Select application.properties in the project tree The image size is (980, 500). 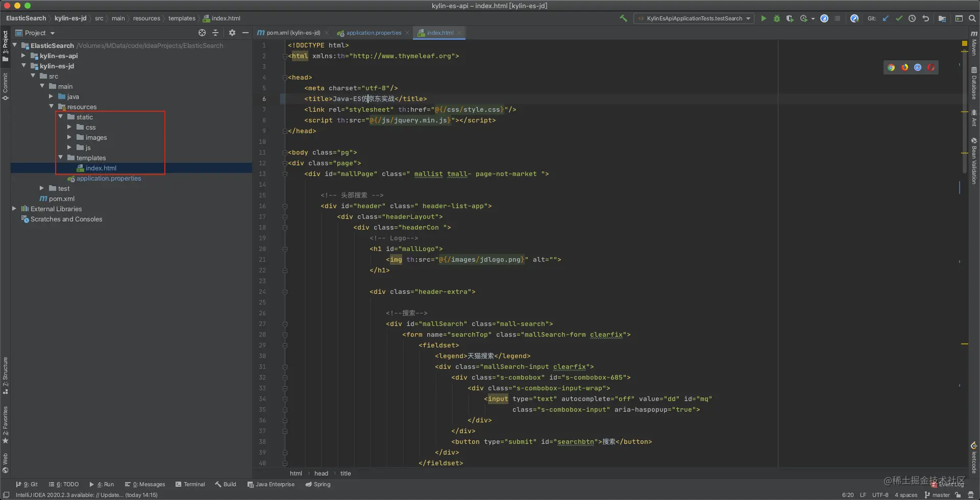click(109, 178)
